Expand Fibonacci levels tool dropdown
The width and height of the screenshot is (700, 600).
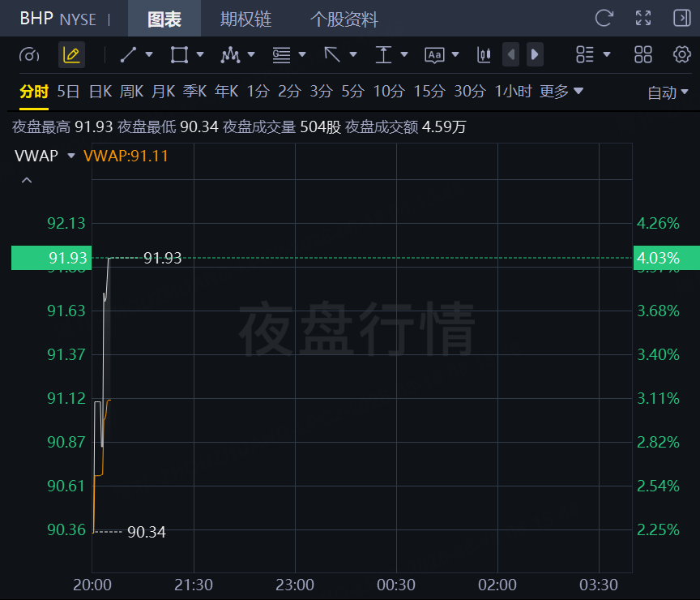tap(302, 54)
